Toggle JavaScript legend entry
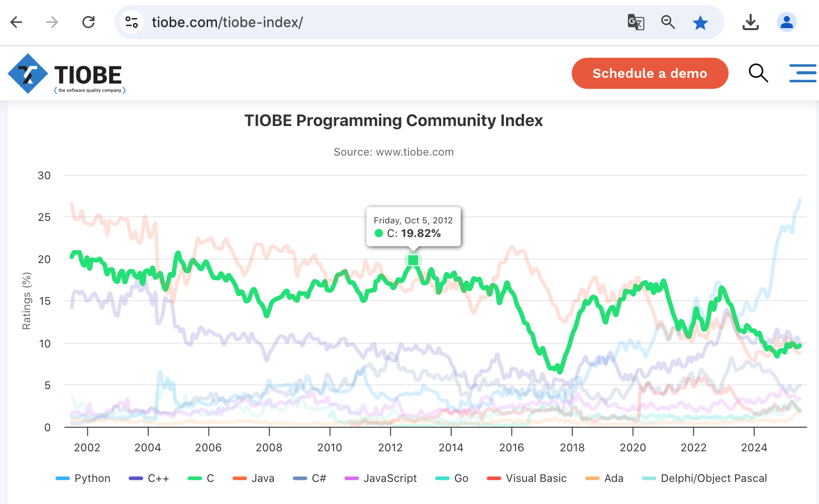This screenshot has width=819, height=504. tap(381, 478)
